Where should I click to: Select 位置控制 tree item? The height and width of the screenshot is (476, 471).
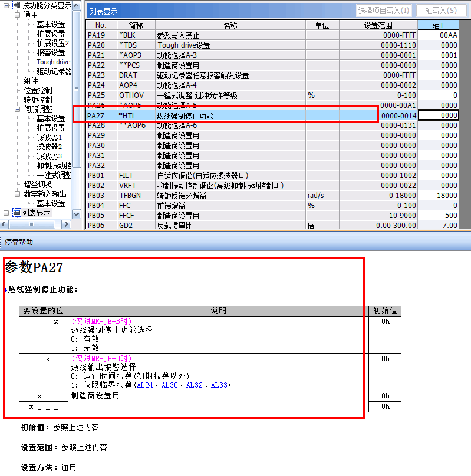coord(38,90)
